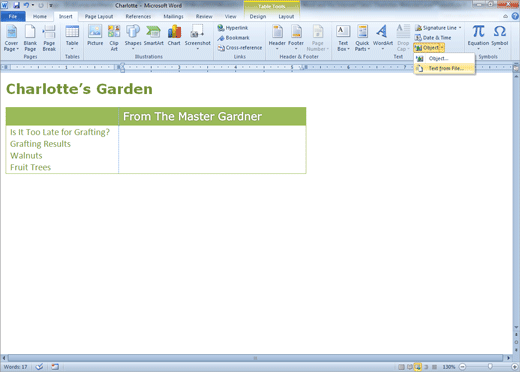Insert a SmartArt graphic
The width and height of the screenshot is (520, 372).
pos(153,35)
